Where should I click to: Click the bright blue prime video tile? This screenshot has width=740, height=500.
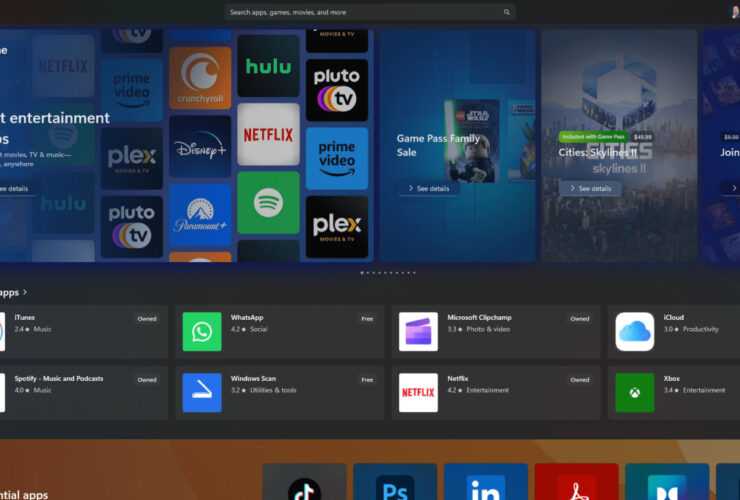[x=337, y=159]
